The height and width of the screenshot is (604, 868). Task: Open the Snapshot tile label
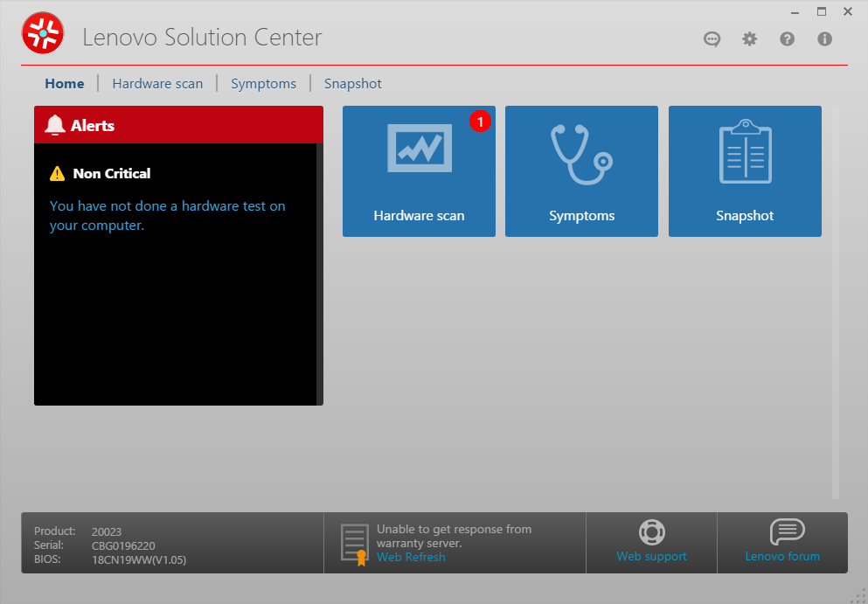[745, 216]
